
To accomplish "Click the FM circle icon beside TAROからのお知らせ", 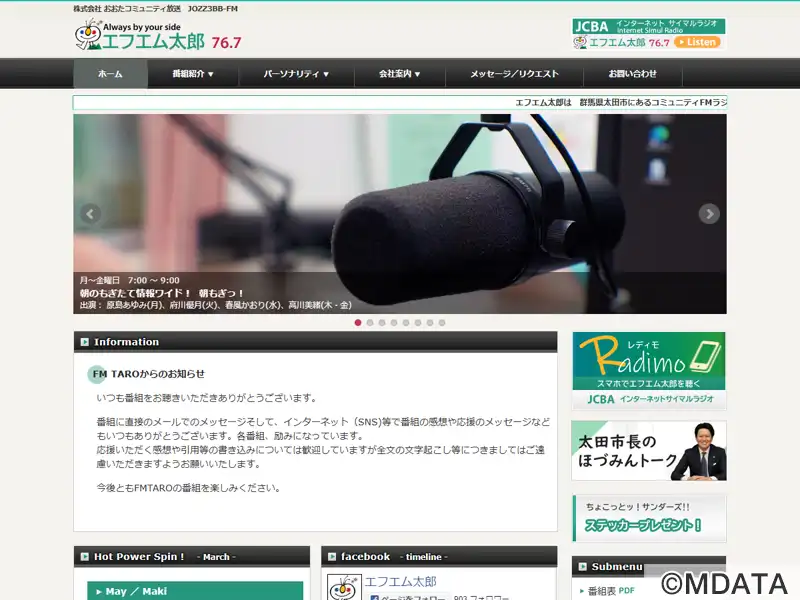I will tap(97, 374).
